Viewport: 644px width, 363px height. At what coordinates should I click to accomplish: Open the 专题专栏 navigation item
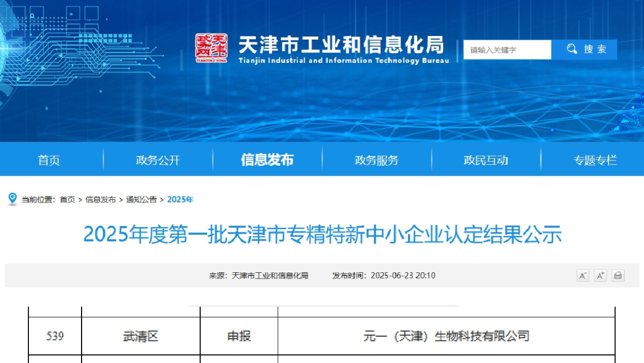point(595,160)
